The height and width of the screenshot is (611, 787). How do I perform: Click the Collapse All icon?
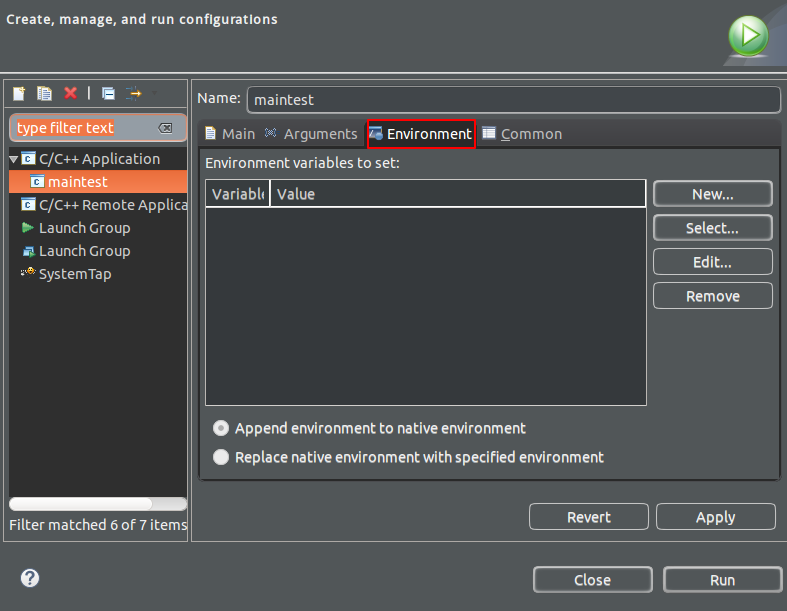[108, 93]
